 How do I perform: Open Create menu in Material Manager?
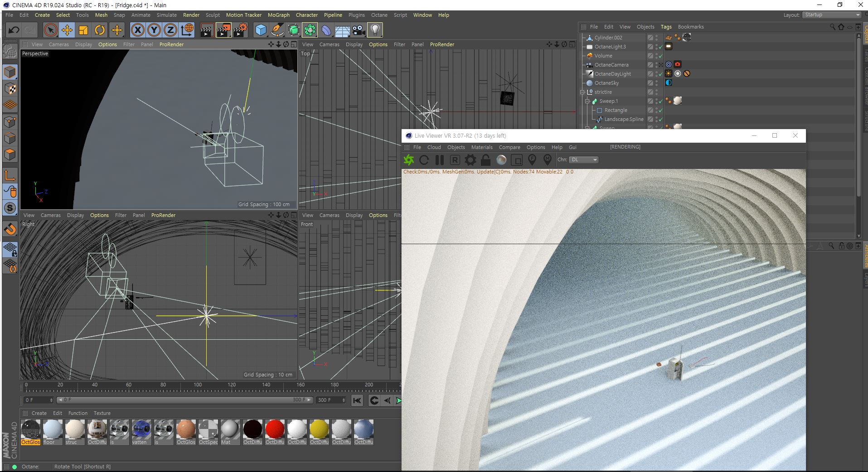coord(39,413)
